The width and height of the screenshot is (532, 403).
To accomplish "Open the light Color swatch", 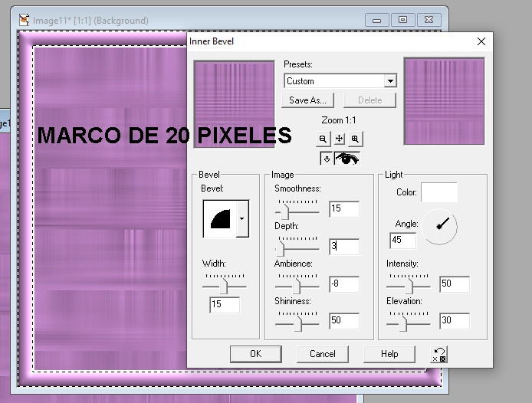I will (x=438, y=192).
